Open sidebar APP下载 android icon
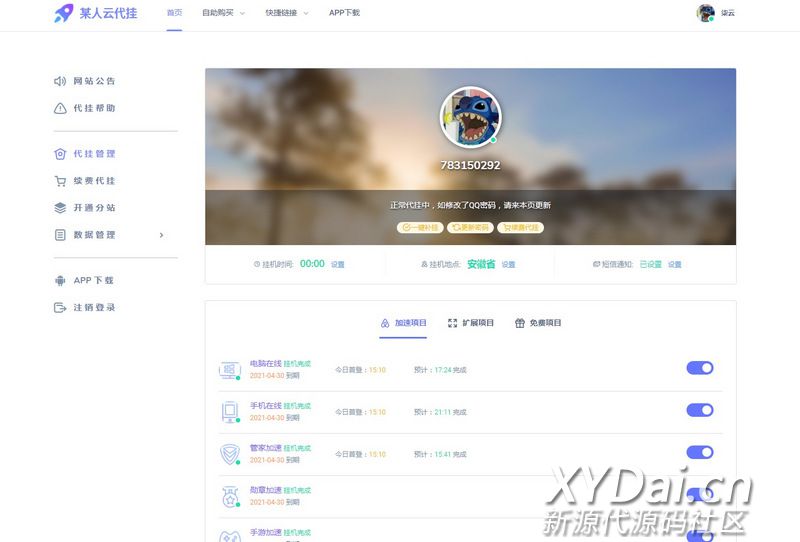Image resolution: width=800 pixels, height=542 pixels. (x=60, y=280)
